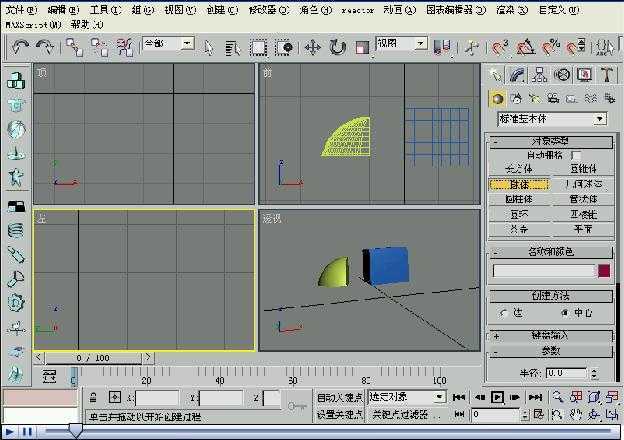Click the Undo arrow in the toolbar
This screenshot has height=440, width=624.
pos(20,48)
